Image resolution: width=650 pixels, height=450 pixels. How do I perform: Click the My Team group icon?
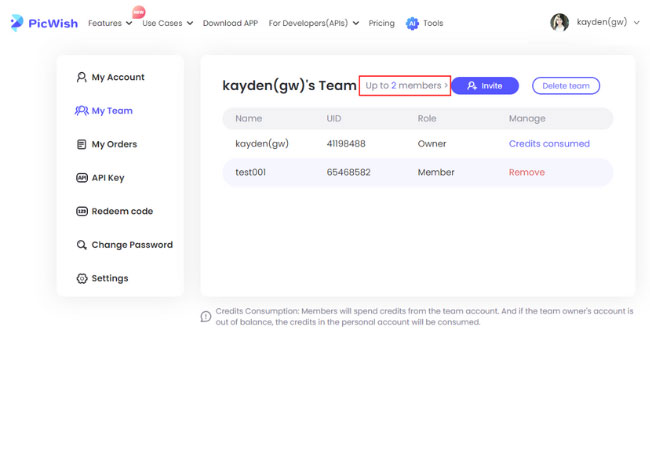pyautogui.click(x=82, y=111)
